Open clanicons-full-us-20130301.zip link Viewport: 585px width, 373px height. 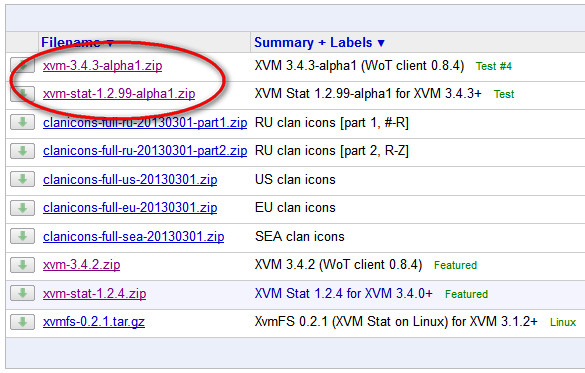point(130,179)
